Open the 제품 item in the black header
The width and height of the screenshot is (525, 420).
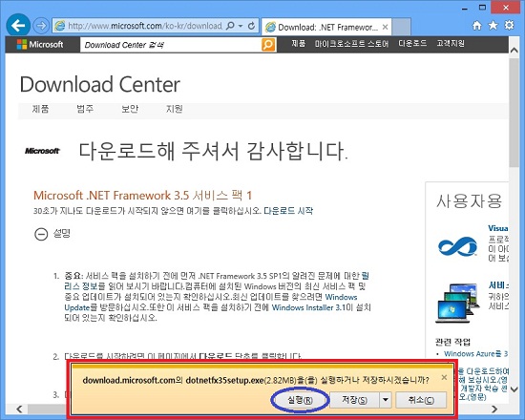(299, 44)
